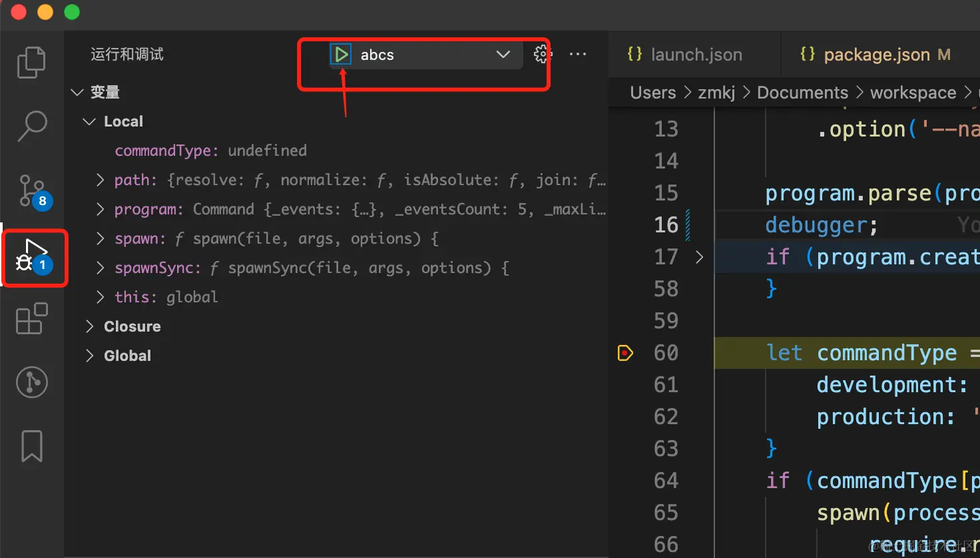This screenshot has width=980, height=558.
Task: Expand the spawn variable
Action: tap(101, 238)
